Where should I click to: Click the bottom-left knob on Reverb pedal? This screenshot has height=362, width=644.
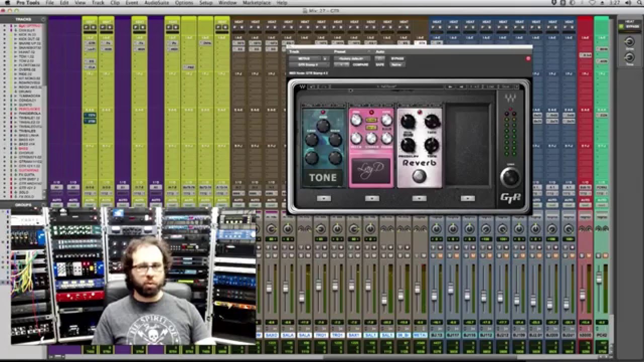(x=408, y=145)
